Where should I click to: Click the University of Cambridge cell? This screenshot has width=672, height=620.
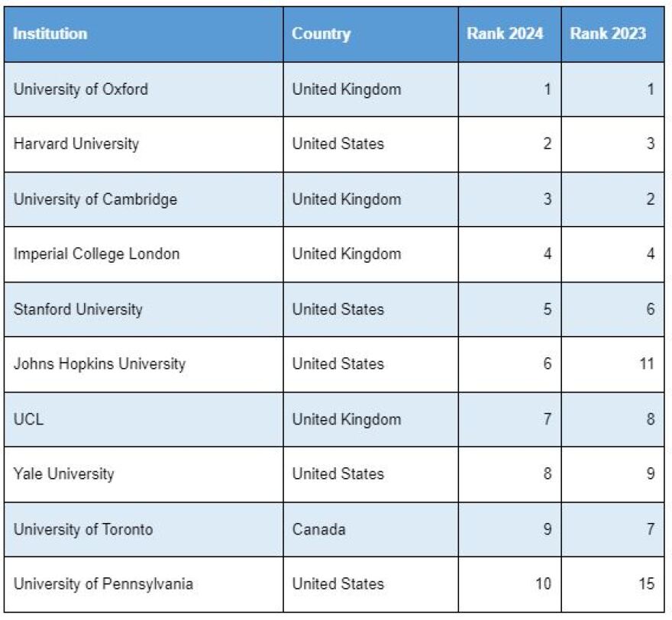[95, 199]
